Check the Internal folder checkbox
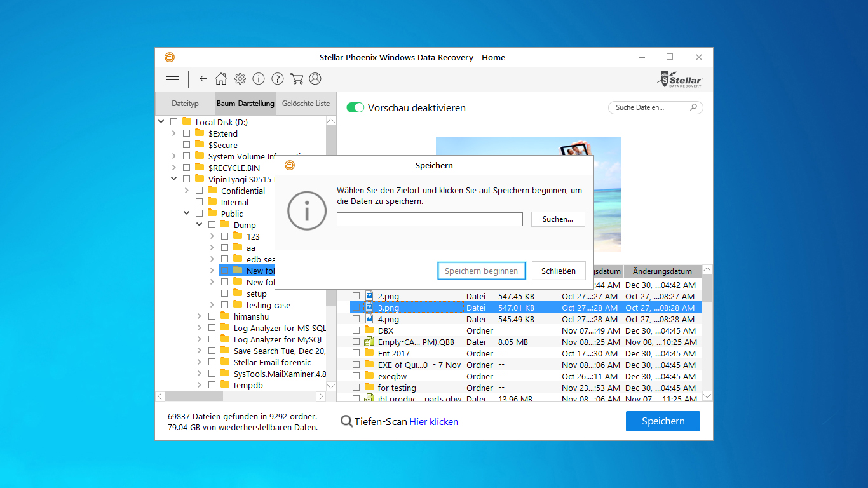The height and width of the screenshot is (488, 868). click(x=199, y=202)
